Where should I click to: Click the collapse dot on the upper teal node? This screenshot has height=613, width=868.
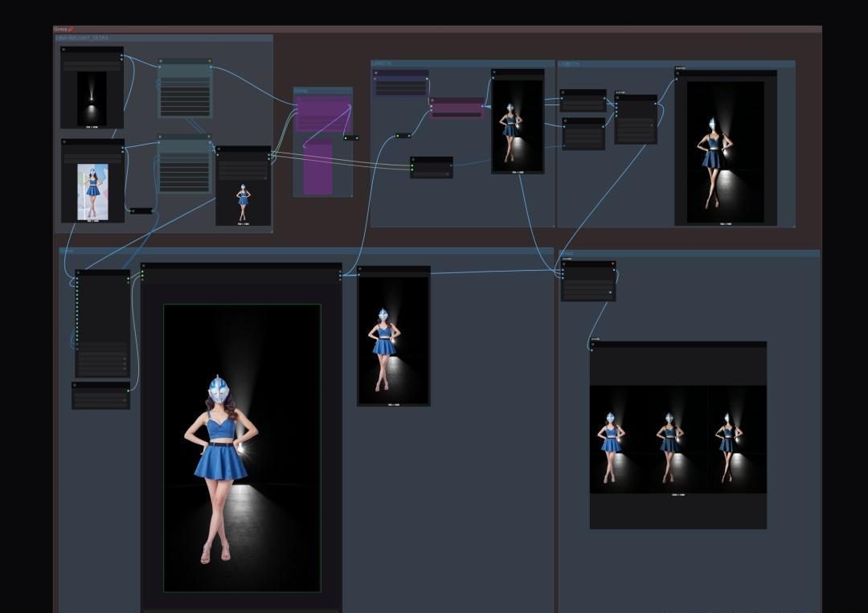pos(161,61)
